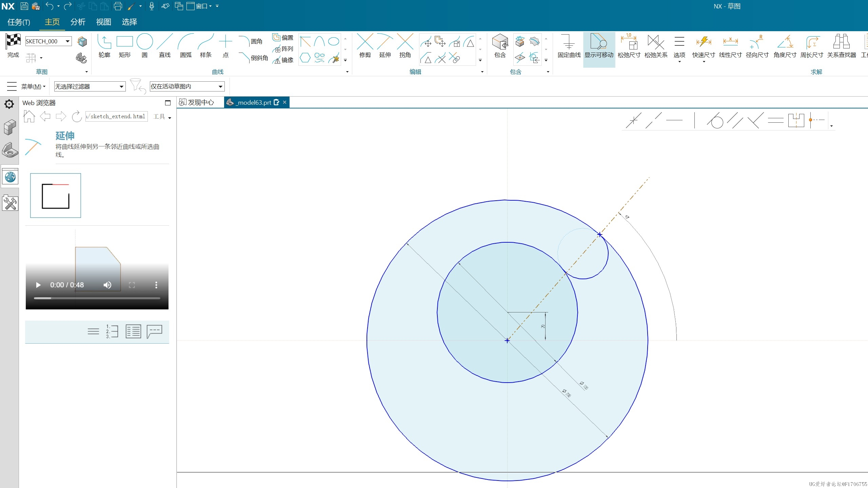Select the polygon tool in curve gallery
Image resolution: width=868 pixels, height=488 pixels.
(305, 58)
